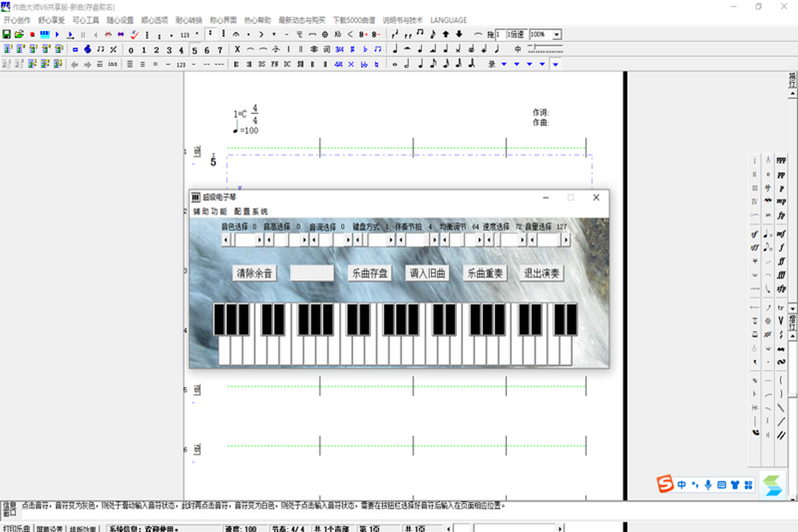Open the 可心工具 menu
Image resolution: width=798 pixels, height=532 pixels.
click(86, 20)
